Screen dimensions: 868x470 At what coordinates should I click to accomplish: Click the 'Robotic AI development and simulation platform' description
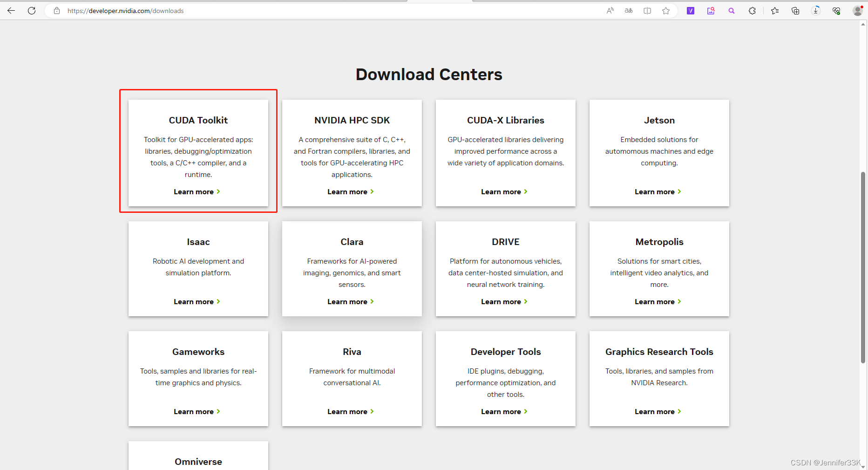(198, 267)
